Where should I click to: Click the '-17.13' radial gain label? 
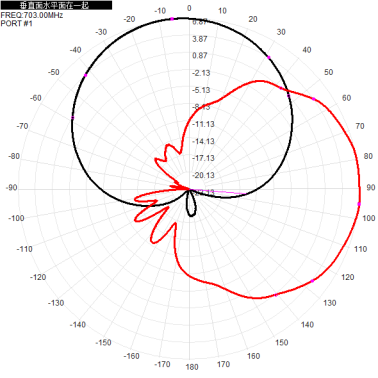click(x=203, y=158)
